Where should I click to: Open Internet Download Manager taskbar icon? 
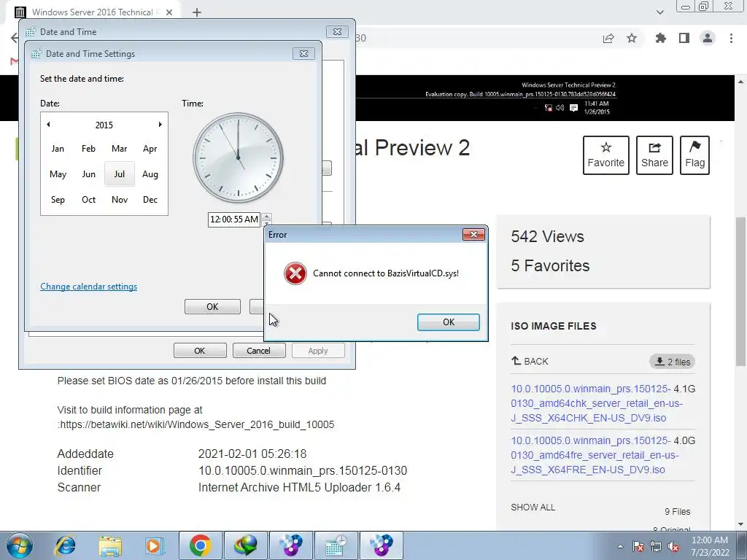coord(245,545)
